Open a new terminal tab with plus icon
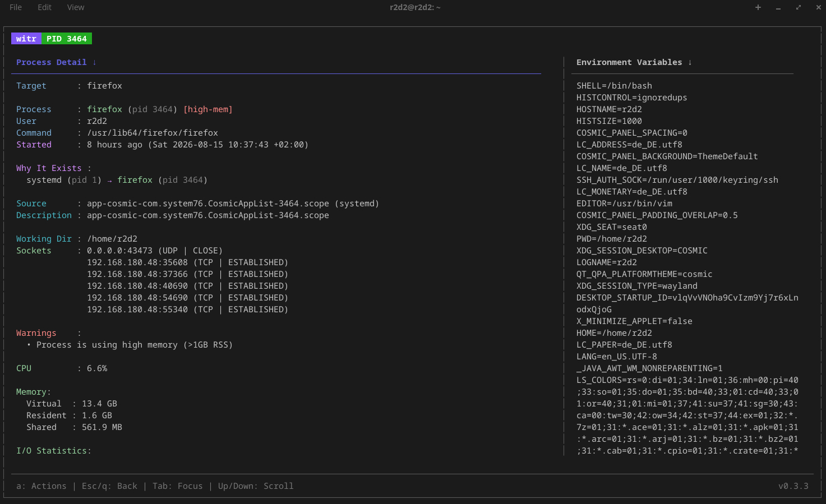 tap(758, 7)
